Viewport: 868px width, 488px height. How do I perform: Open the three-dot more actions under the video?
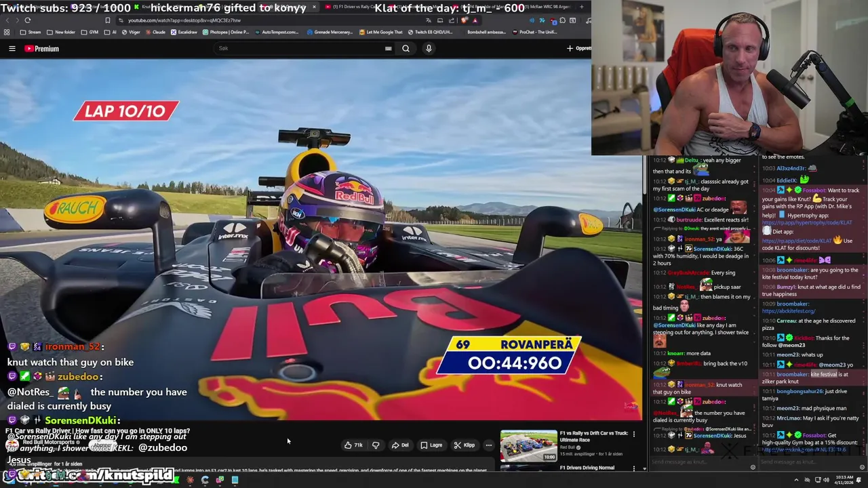point(488,445)
